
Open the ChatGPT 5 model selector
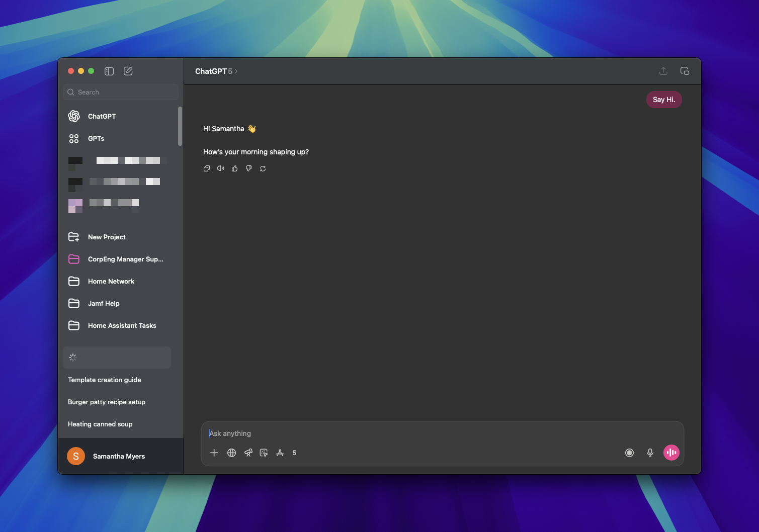(216, 71)
